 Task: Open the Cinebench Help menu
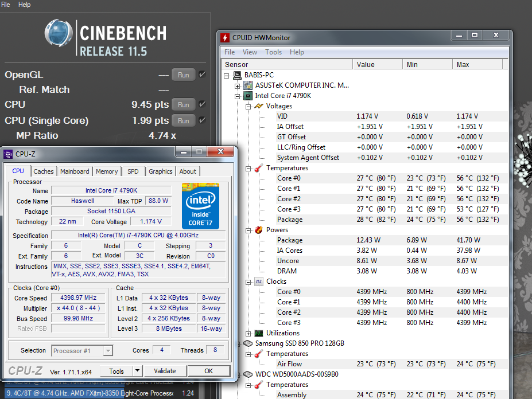click(x=25, y=5)
